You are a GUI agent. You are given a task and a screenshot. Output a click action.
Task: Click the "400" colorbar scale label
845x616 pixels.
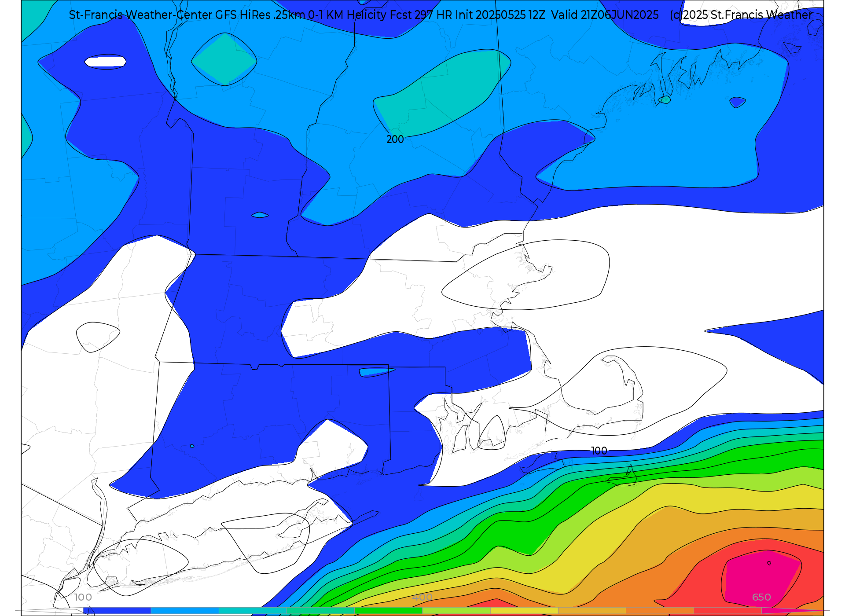point(422,597)
